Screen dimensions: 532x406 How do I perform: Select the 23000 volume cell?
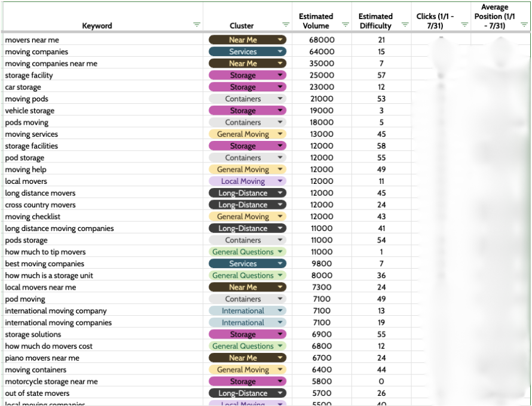[322, 87]
